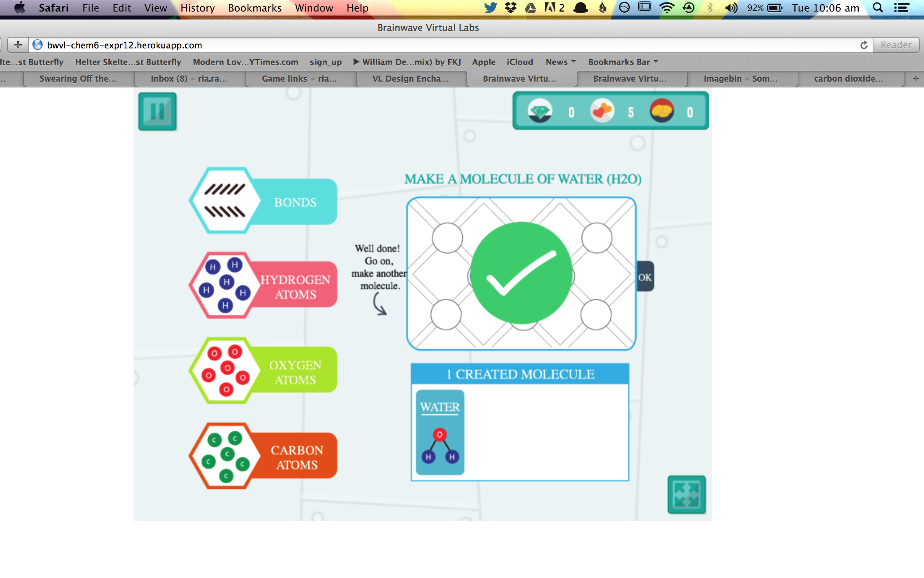Open the William De...mix) by FKJ bookmark
This screenshot has height=578, width=924.
pos(407,62)
